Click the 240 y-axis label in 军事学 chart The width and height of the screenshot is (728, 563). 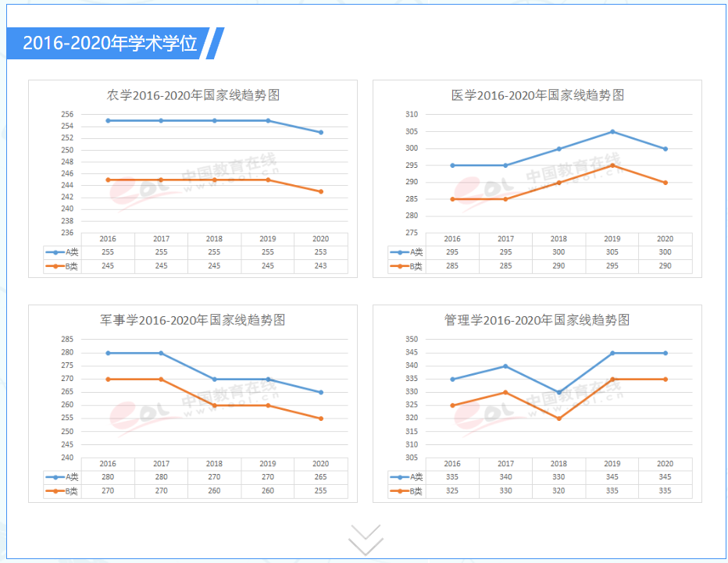click(x=67, y=458)
